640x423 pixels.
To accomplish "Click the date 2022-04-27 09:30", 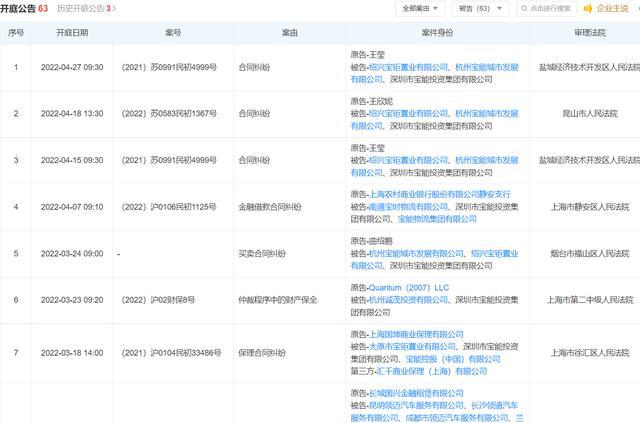I will [72, 67].
